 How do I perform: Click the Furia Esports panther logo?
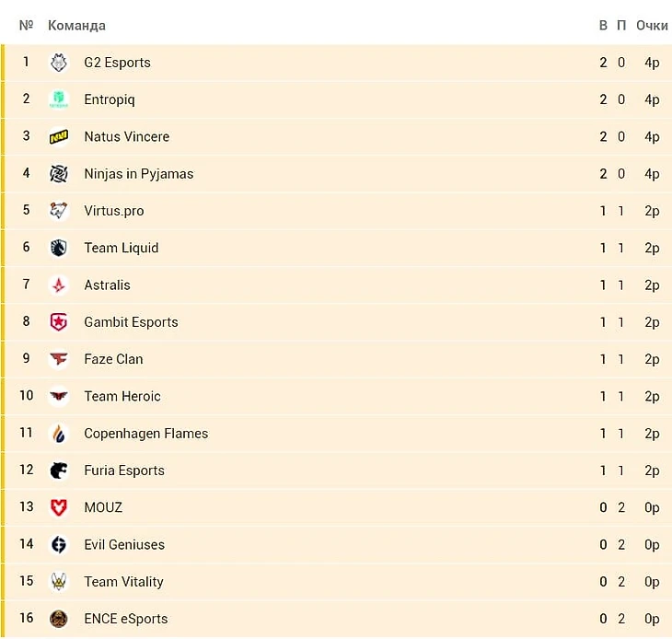pyautogui.click(x=59, y=471)
